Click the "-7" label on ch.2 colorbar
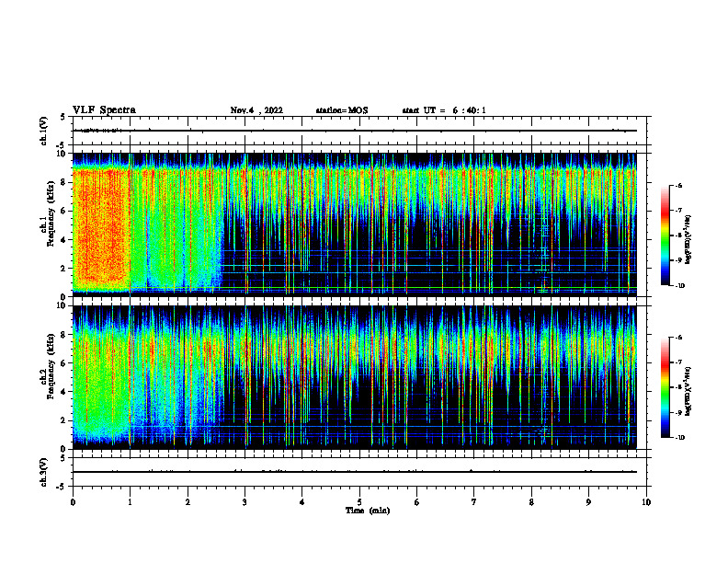This screenshot has width=728, height=563. pyautogui.click(x=678, y=362)
